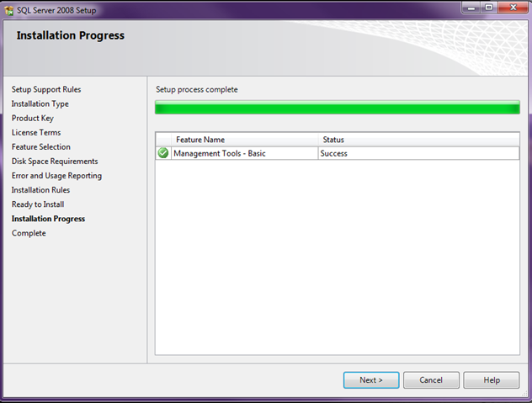Maximize the SQL Server Setup window
The image size is (532, 403).
pyautogui.click(x=489, y=8)
